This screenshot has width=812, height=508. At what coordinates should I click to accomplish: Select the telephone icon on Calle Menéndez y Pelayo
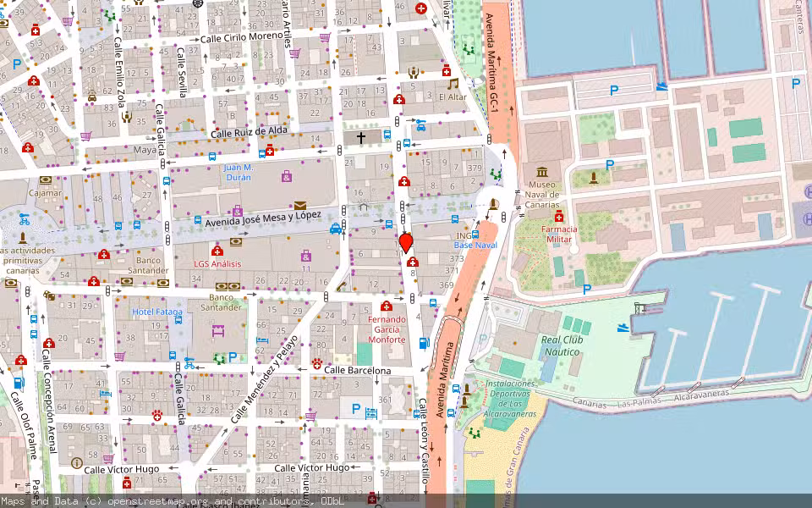tap(341, 286)
